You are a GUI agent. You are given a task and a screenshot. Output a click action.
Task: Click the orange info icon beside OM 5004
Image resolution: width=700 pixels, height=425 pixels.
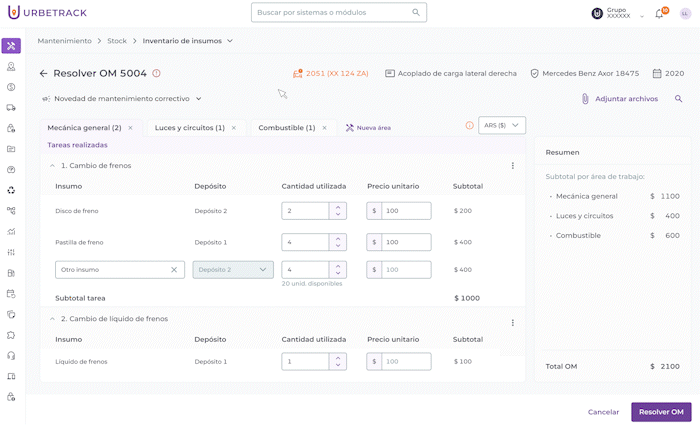(156, 73)
